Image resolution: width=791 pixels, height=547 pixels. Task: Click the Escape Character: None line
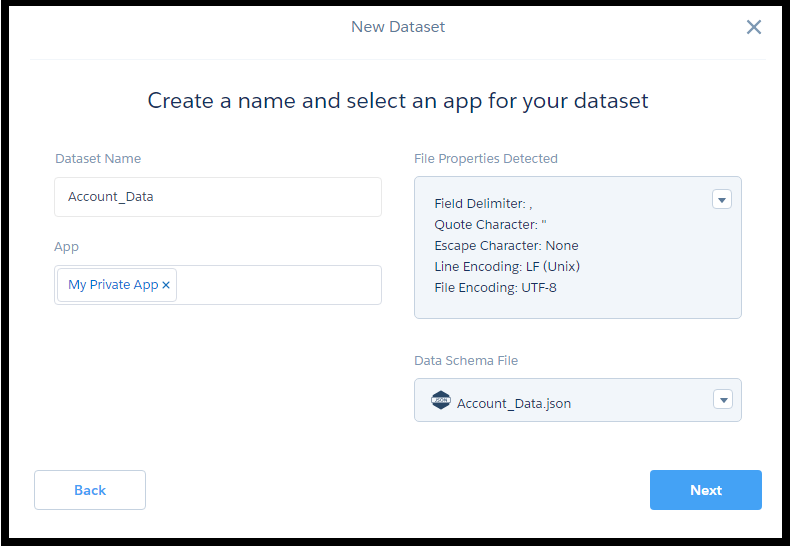(x=506, y=246)
